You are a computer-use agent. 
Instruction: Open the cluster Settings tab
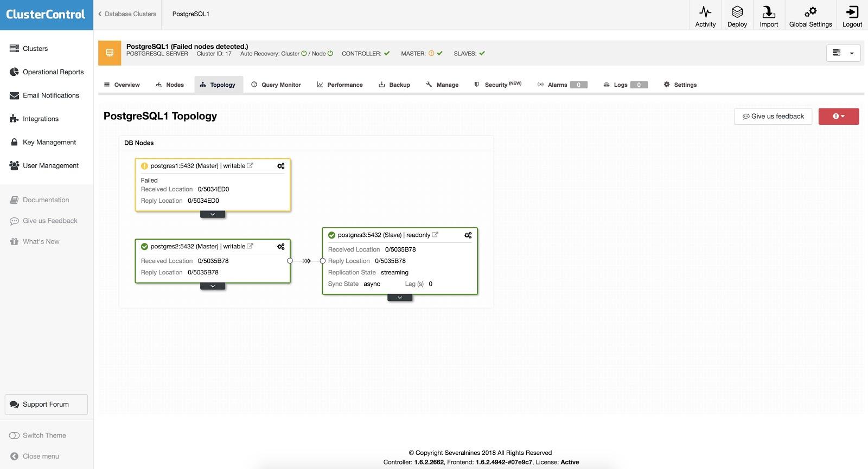click(680, 85)
